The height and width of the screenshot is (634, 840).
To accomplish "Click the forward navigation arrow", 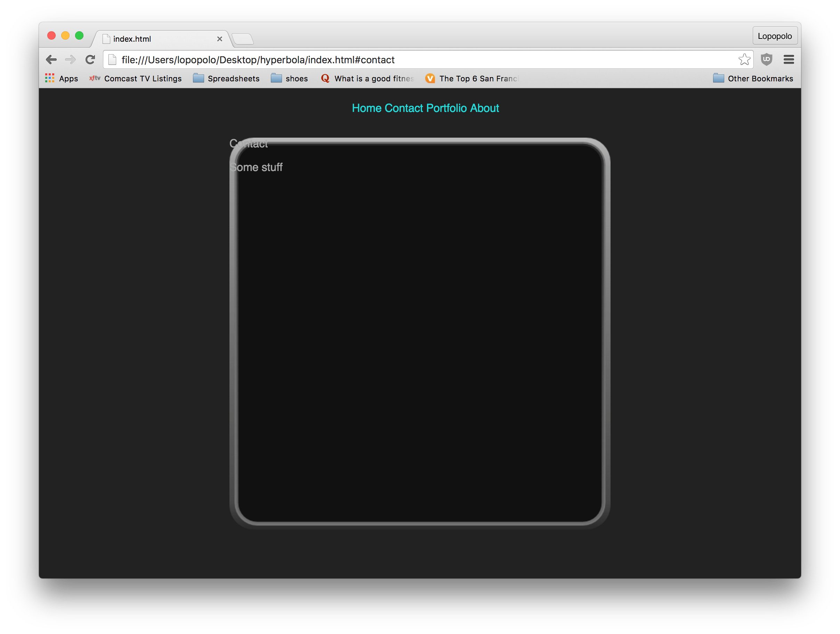I will 70,59.
